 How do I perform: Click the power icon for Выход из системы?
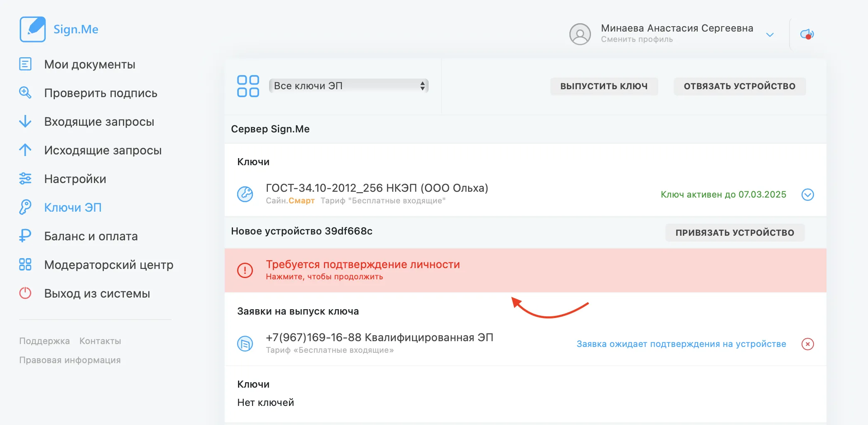click(x=25, y=293)
